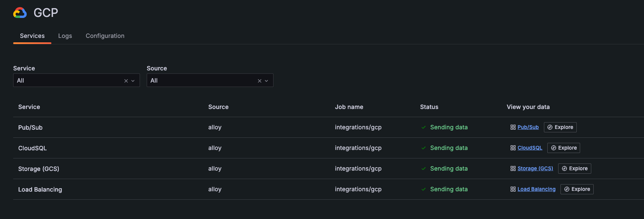The image size is (644, 219).
Task: Open the Storage (GCS) dashboard link
Action: pos(535,169)
